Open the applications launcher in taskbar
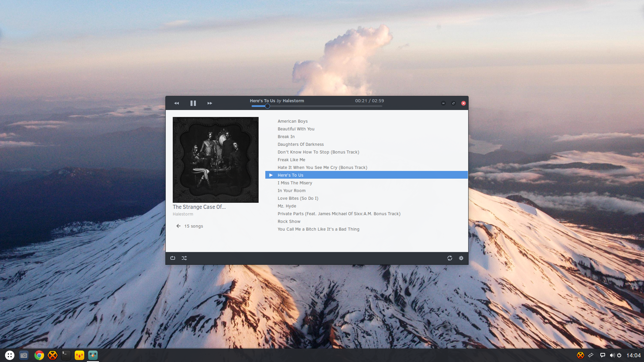 pos(10,355)
